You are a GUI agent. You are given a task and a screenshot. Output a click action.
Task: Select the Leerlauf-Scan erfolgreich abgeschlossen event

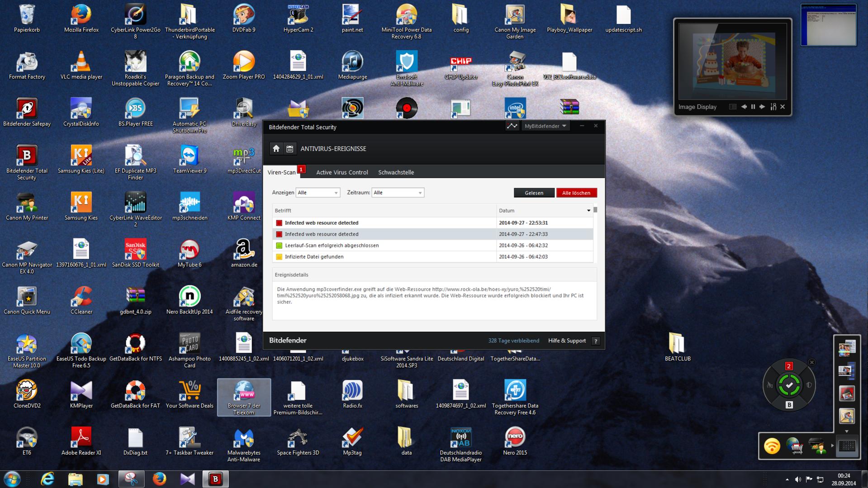(x=433, y=246)
